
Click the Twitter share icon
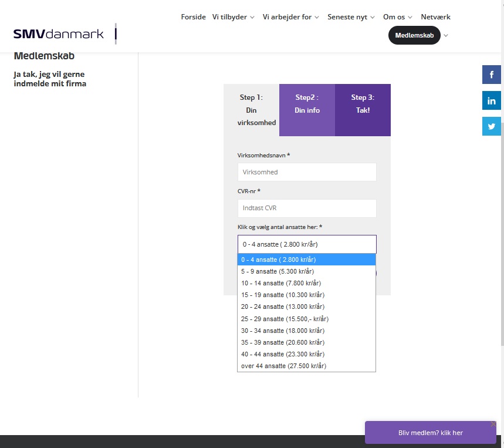[491, 126]
